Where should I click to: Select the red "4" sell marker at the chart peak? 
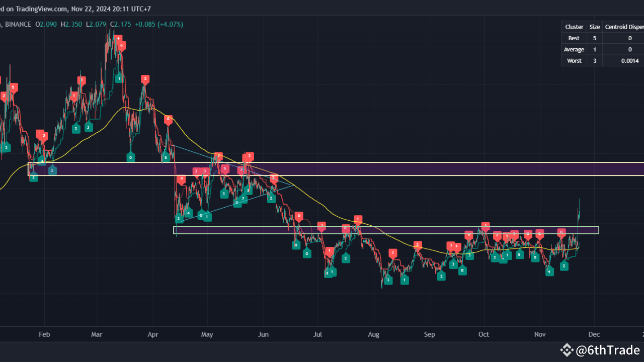coord(119,38)
